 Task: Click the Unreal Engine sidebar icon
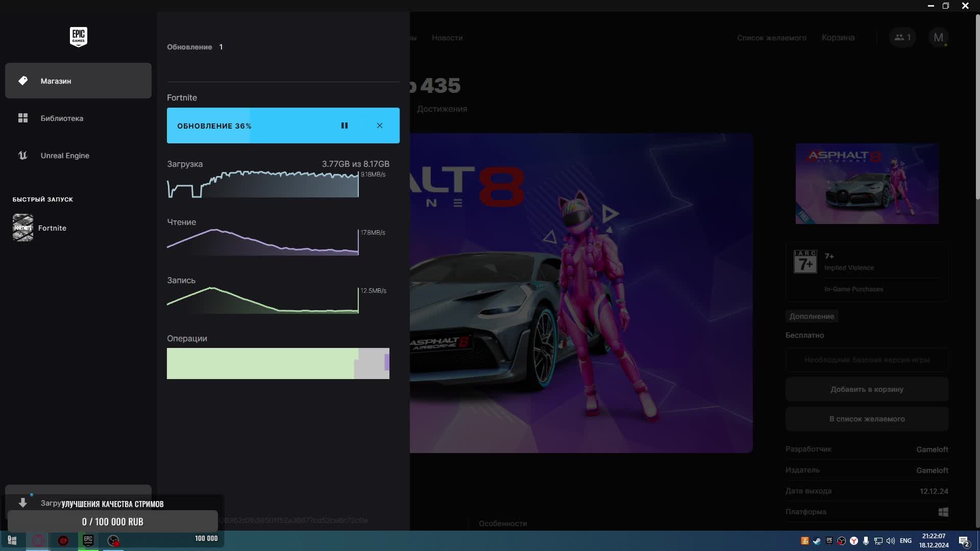[23, 156]
